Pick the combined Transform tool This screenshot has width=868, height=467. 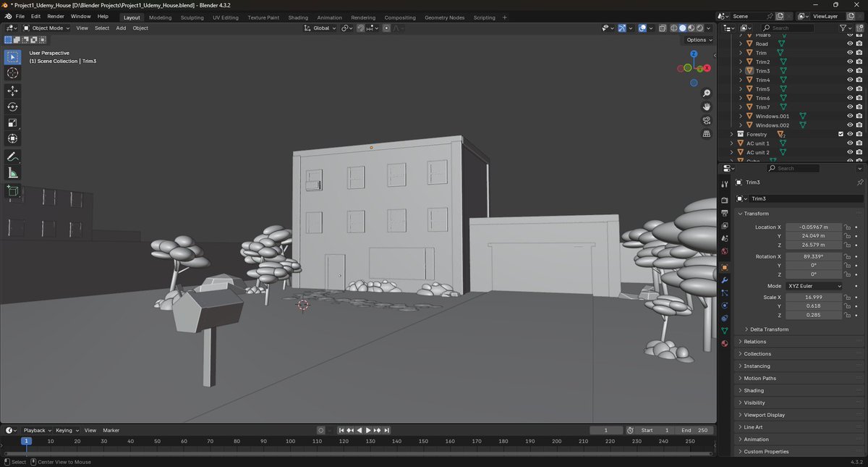(x=12, y=138)
